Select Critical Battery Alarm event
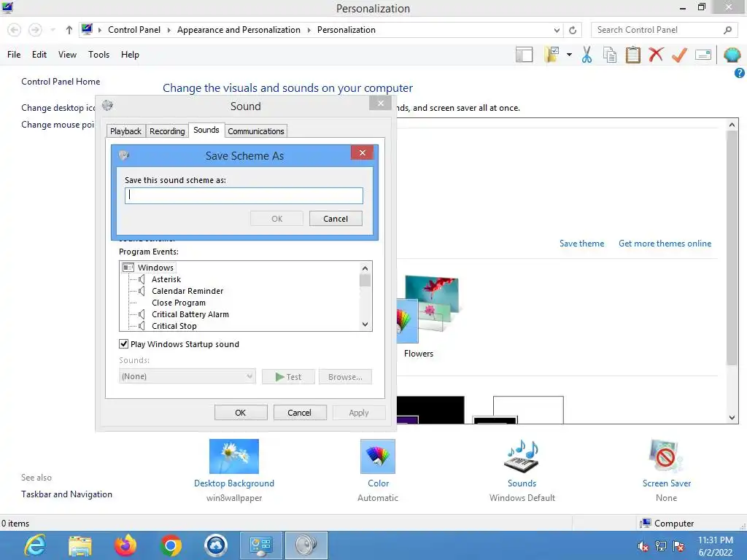Screen dimensions: 747x560 tap(190, 314)
